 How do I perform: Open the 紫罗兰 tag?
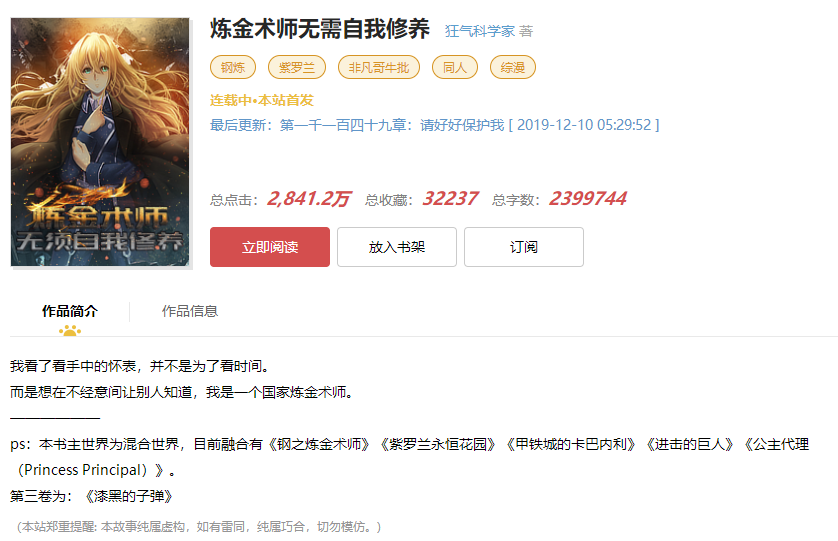[x=297, y=67]
